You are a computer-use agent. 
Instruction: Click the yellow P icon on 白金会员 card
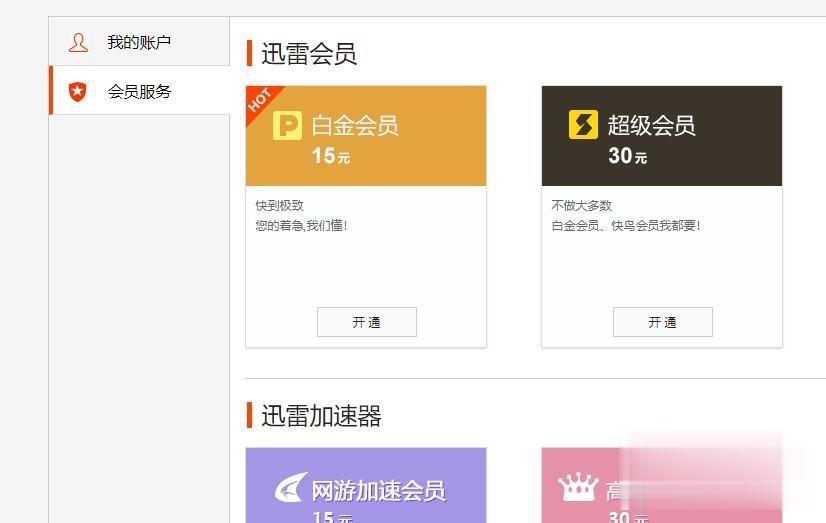287,125
